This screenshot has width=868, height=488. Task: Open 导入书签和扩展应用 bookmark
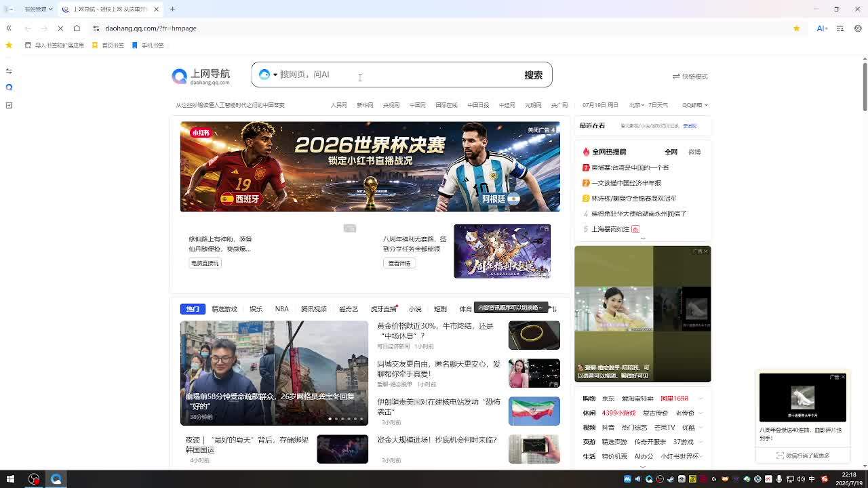pyautogui.click(x=55, y=45)
